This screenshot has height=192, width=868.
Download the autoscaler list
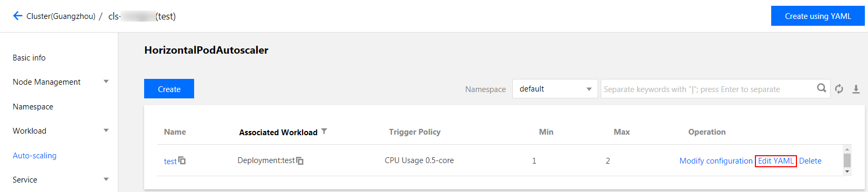pyautogui.click(x=856, y=89)
